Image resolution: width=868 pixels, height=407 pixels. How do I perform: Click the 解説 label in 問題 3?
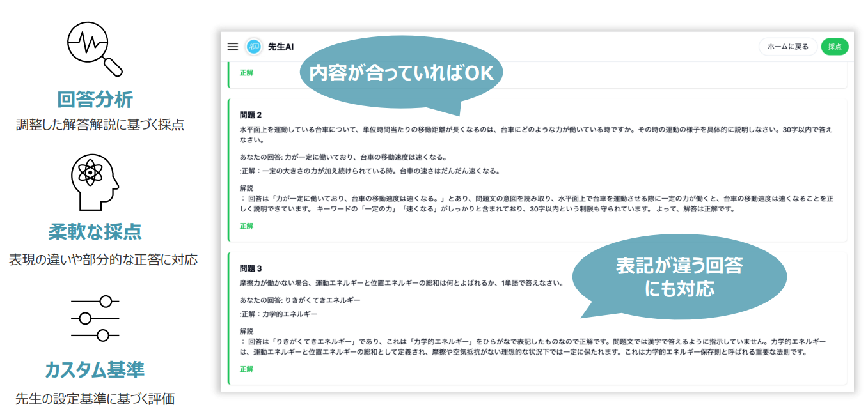(246, 332)
